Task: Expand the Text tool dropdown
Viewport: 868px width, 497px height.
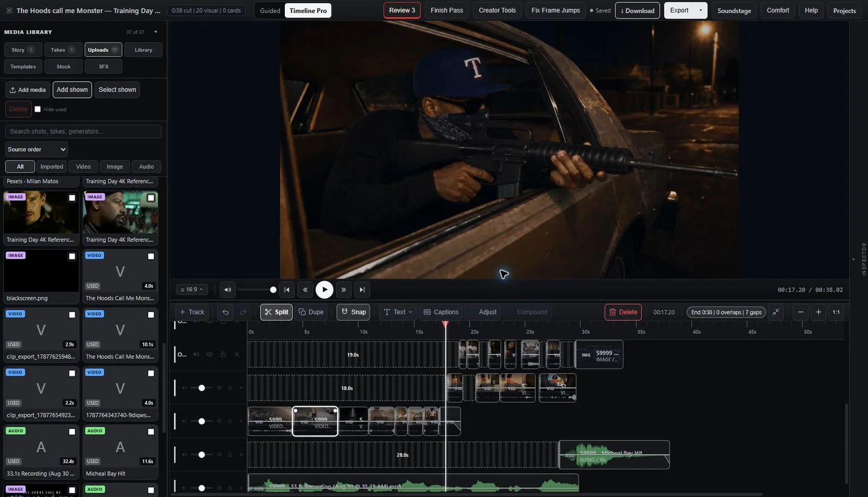Action: point(398,312)
